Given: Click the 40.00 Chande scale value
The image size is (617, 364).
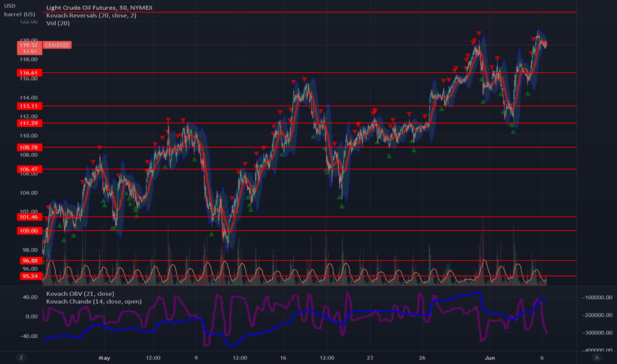Looking at the screenshot, I should 30,297.
